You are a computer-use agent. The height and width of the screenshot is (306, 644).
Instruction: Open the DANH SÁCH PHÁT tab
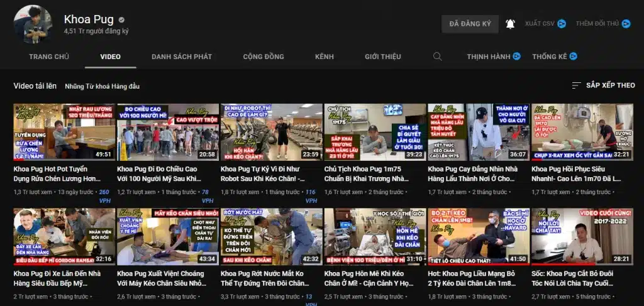tap(182, 57)
